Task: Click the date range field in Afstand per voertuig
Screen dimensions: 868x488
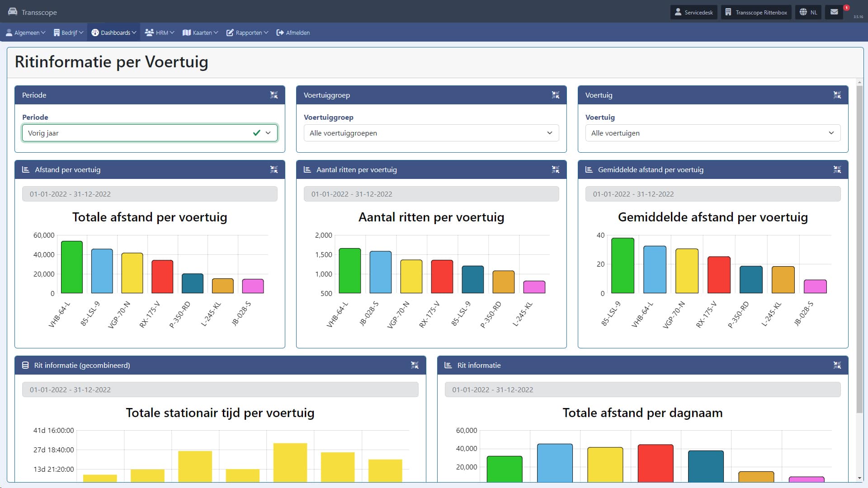Action: [x=150, y=194]
